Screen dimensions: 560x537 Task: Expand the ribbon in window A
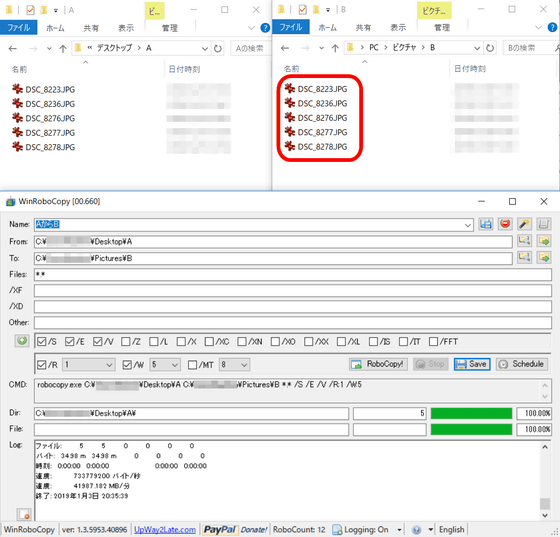[251, 27]
